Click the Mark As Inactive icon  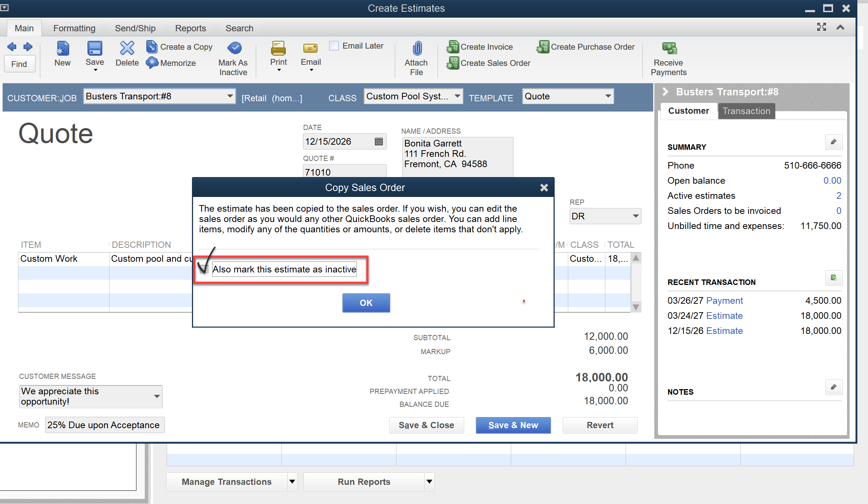(234, 48)
